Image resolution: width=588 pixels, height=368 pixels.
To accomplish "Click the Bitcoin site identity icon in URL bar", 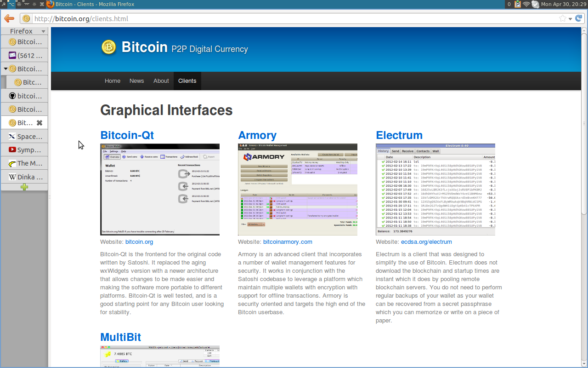I will 26,19.
